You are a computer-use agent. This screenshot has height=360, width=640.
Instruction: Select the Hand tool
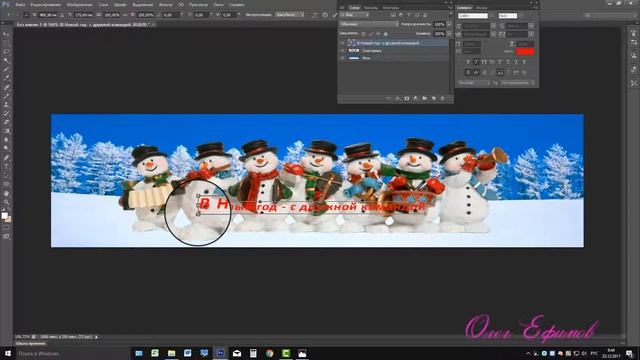[6, 193]
